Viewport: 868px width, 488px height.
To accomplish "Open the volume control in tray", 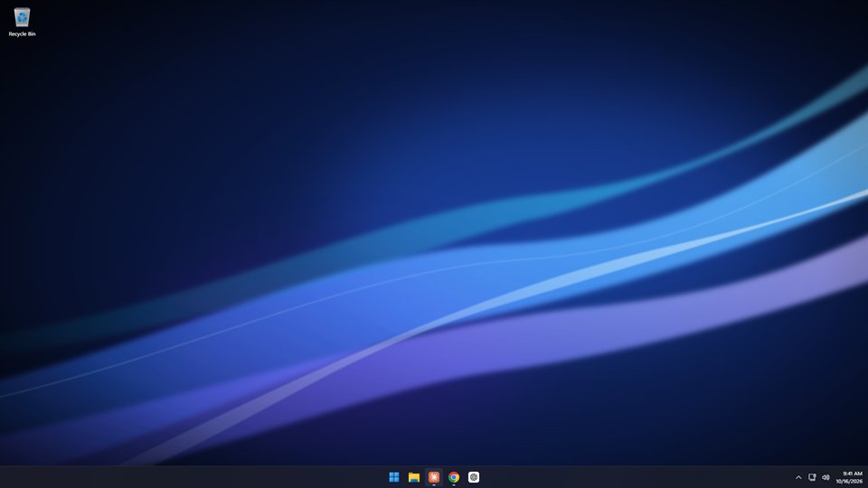I will tap(826, 477).
